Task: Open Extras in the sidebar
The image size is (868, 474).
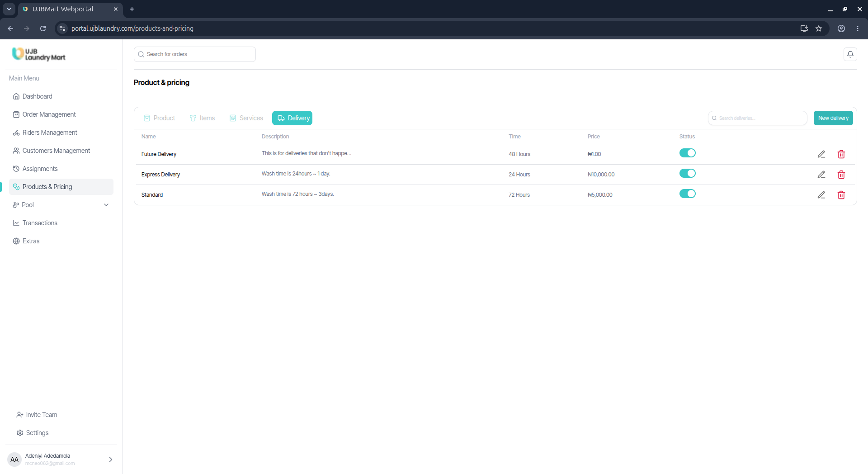Action: [61, 241]
